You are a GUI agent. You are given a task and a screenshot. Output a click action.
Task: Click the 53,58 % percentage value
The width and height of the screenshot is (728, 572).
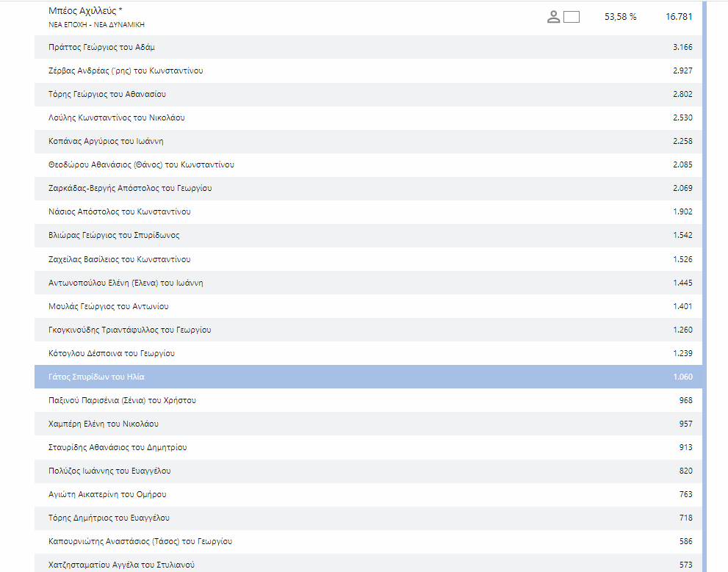(x=620, y=17)
